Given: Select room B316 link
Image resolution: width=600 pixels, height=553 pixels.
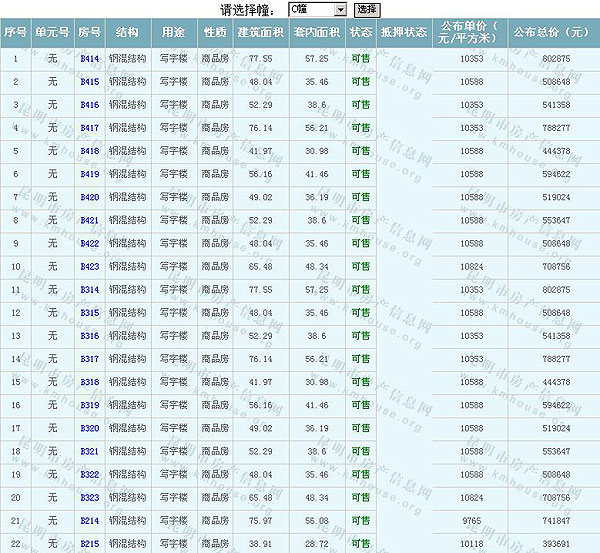Looking at the screenshot, I should [x=89, y=335].
